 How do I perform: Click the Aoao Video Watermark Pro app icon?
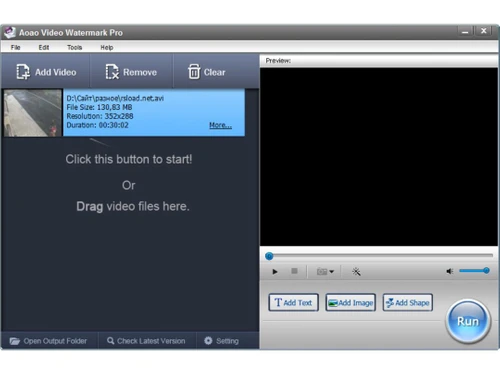[x=10, y=33]
